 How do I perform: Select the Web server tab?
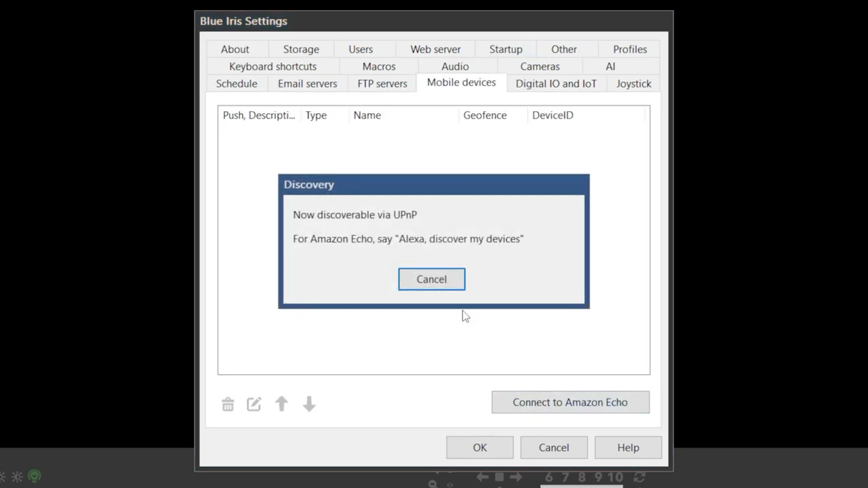click(435, 49)
